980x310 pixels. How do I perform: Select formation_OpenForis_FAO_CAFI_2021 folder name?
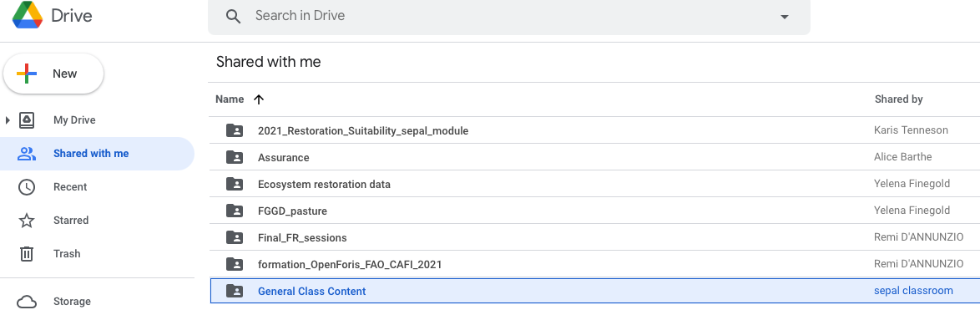click(350, 264)
